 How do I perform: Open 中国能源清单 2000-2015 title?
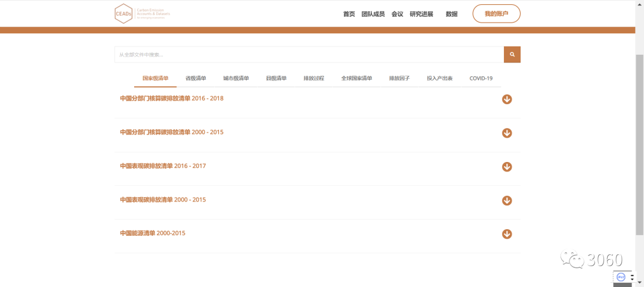(153, 233)
